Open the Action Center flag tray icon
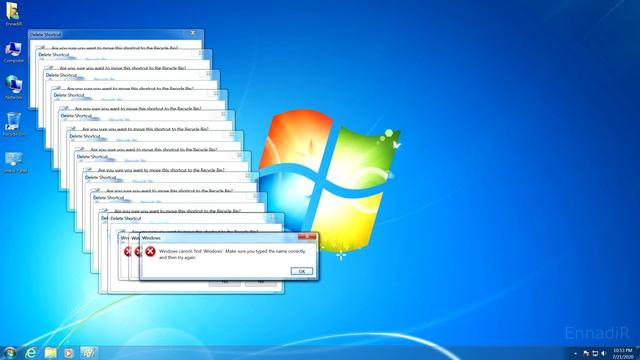 (x=586, y=353)
